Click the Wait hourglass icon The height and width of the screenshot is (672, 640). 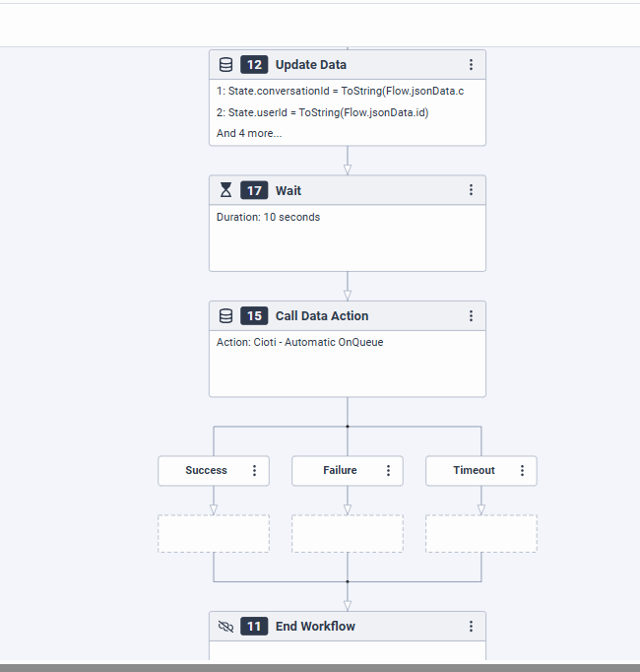coord(225,190)
